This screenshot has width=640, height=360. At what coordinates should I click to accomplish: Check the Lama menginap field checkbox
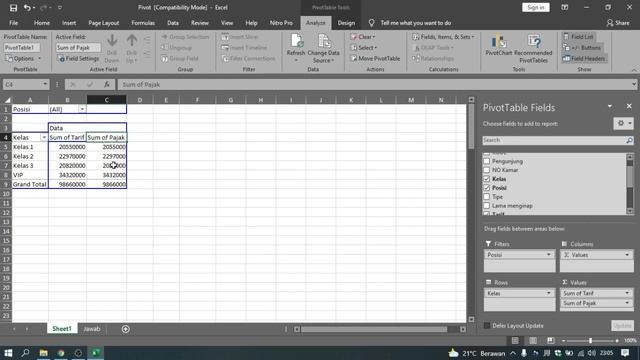(x=487, y=206)
